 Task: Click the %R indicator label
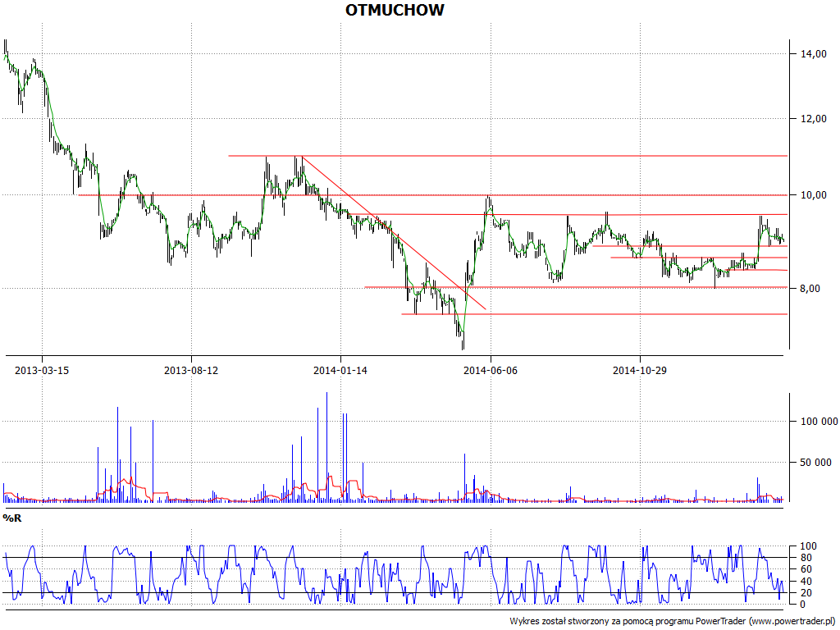pos(11,518)
